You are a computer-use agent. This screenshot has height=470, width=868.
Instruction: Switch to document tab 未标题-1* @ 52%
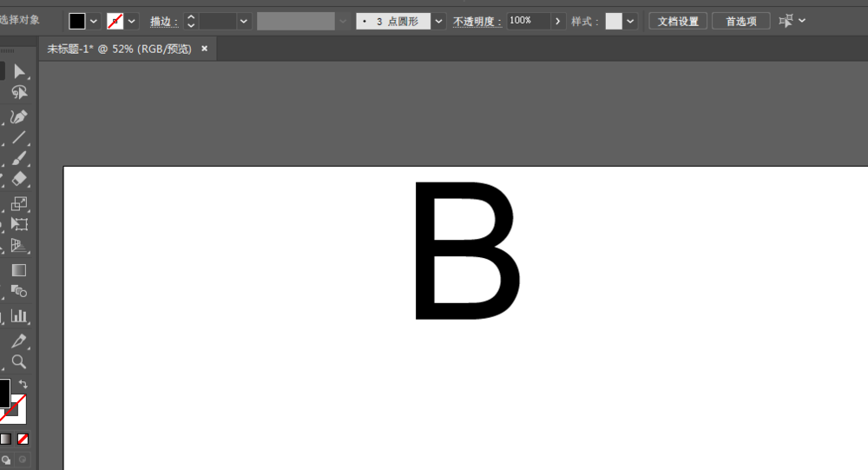click(x=119, y=49)
